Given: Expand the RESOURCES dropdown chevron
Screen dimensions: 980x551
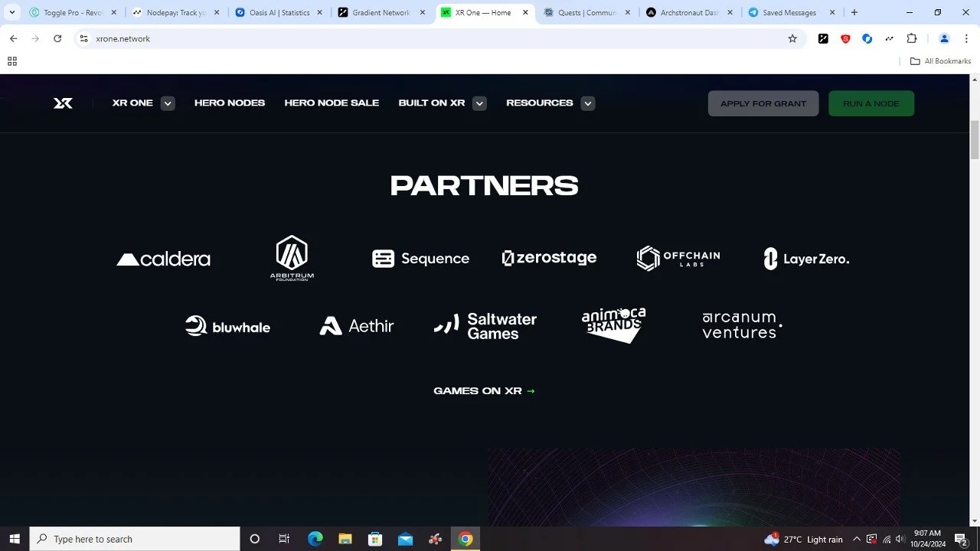Looking at the screenshot, I should pos(588,103).
